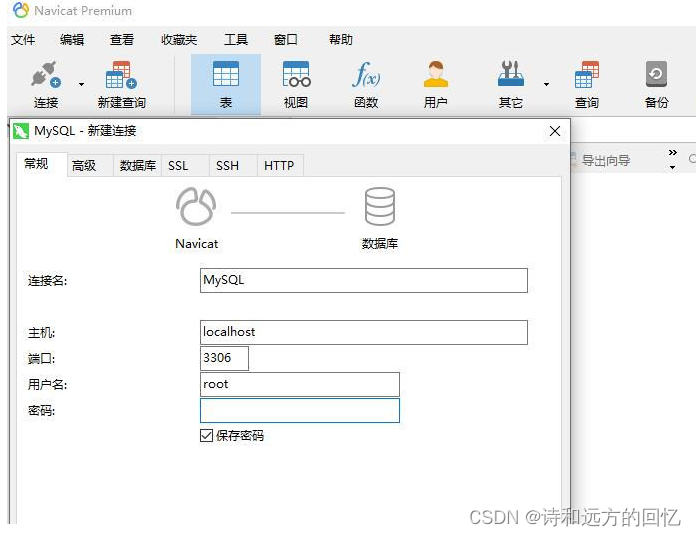696x536 pixels.
Task: Open the 查看 menu
Action: (122, 39)
